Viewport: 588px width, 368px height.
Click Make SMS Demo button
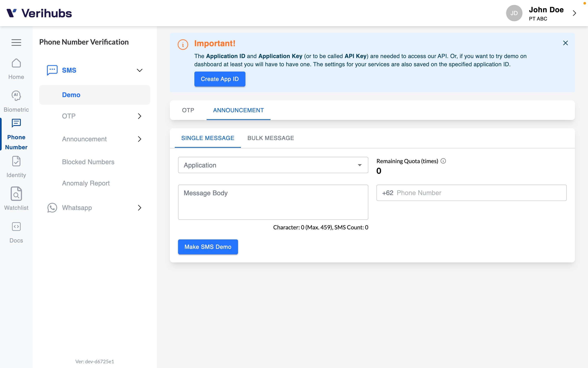[x=208, y=247]
